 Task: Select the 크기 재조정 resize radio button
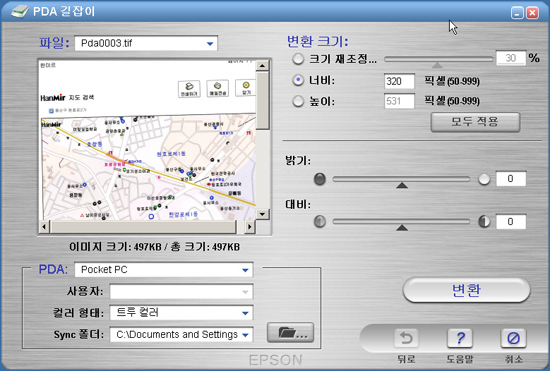(x=298, y=59)
